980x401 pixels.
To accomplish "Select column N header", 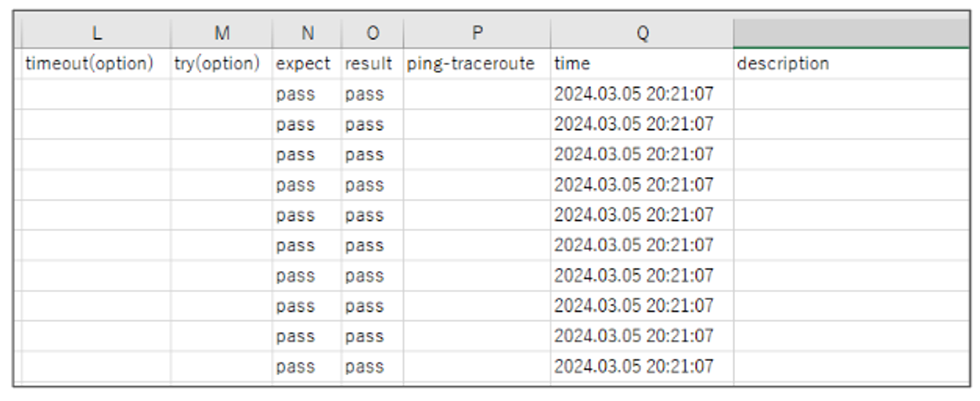I will coord(307,33).
